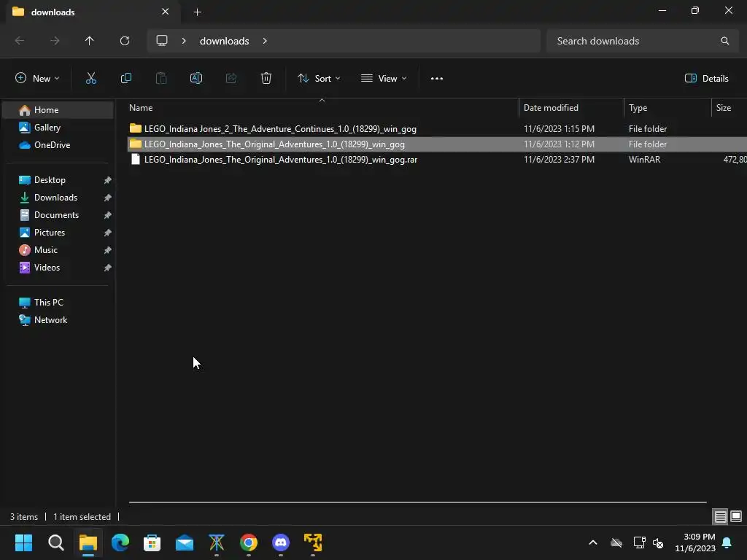Toggle the Details pane
Screen dimensions: 747x560
click(706, 79)
